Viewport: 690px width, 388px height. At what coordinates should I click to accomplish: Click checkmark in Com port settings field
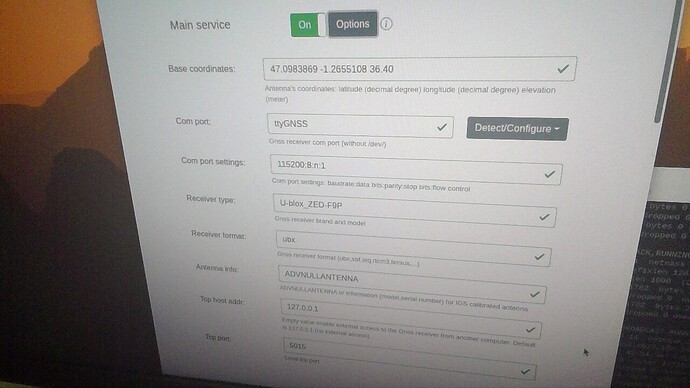(x=549, y=174)
